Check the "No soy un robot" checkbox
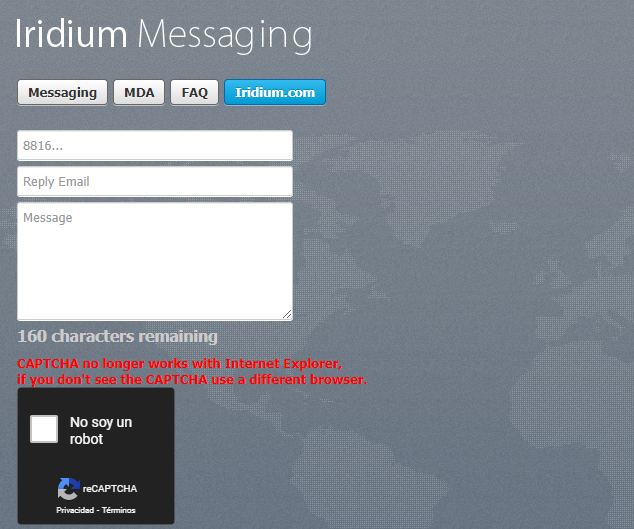 point(44,429)
